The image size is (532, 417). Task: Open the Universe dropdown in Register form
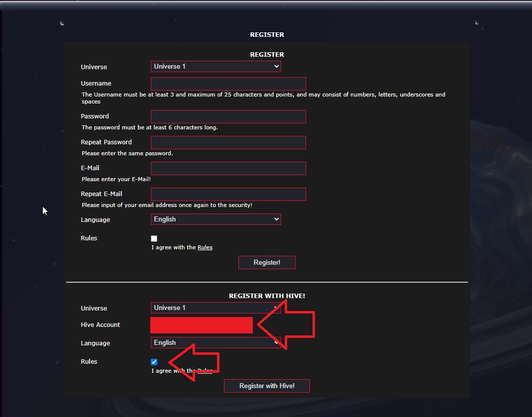216,67
